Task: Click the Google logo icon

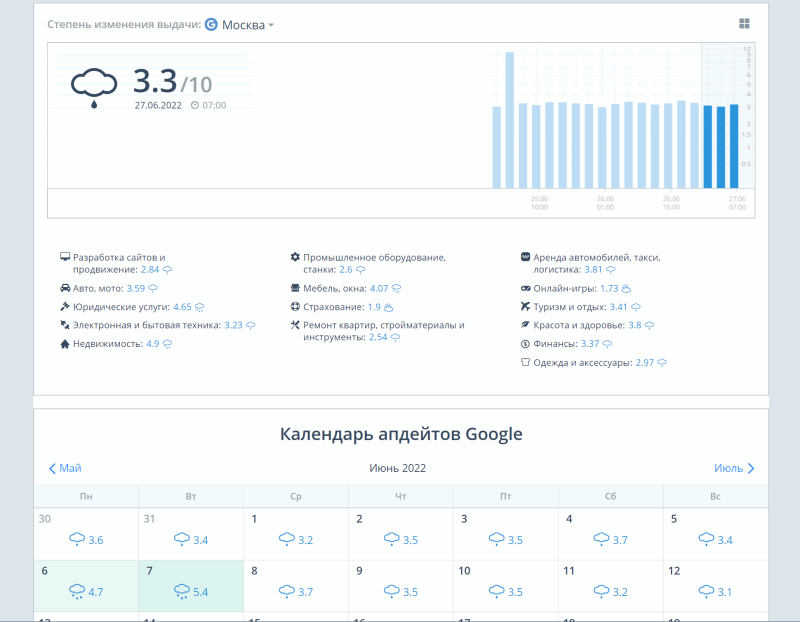Action: click(211, 25)
